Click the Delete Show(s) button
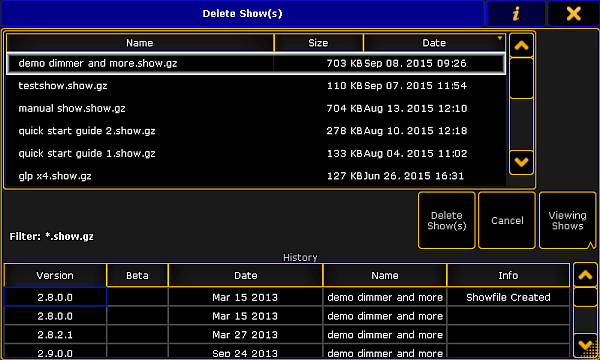Screen dimensions: 600x360 point(447,220)
